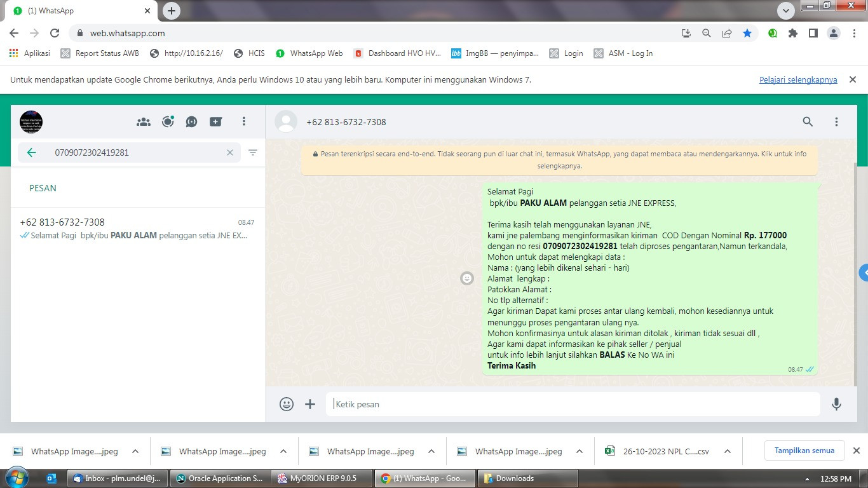Expand options for first WhatsApp Image download
This screenshot has height=488, width=868.
(135, 452)
